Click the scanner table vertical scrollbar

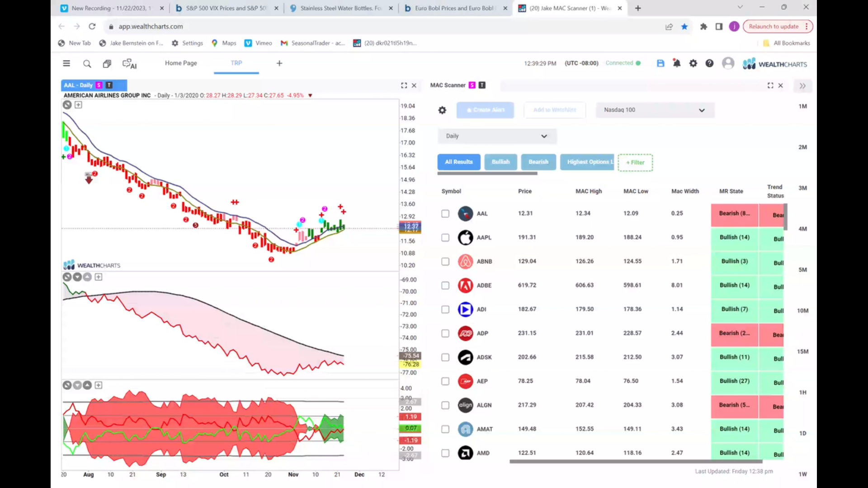click(786, 217)
